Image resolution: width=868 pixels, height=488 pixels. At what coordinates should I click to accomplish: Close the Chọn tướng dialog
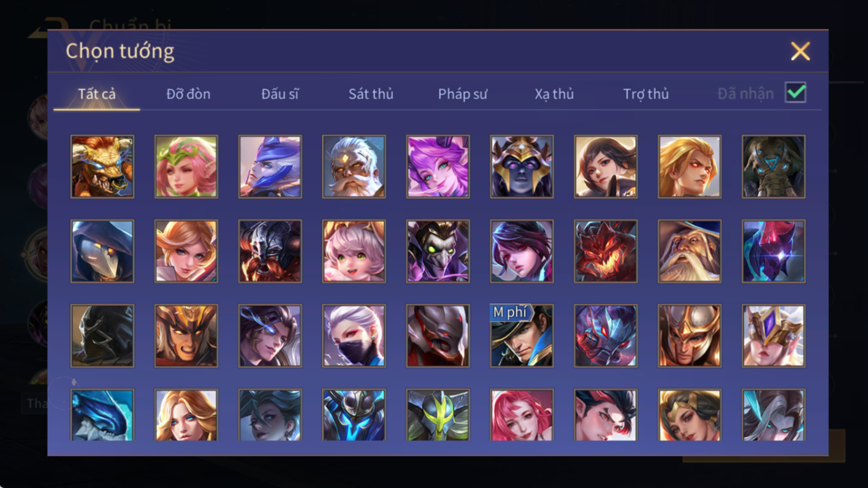pyautogui.click(x=800, y=52)
